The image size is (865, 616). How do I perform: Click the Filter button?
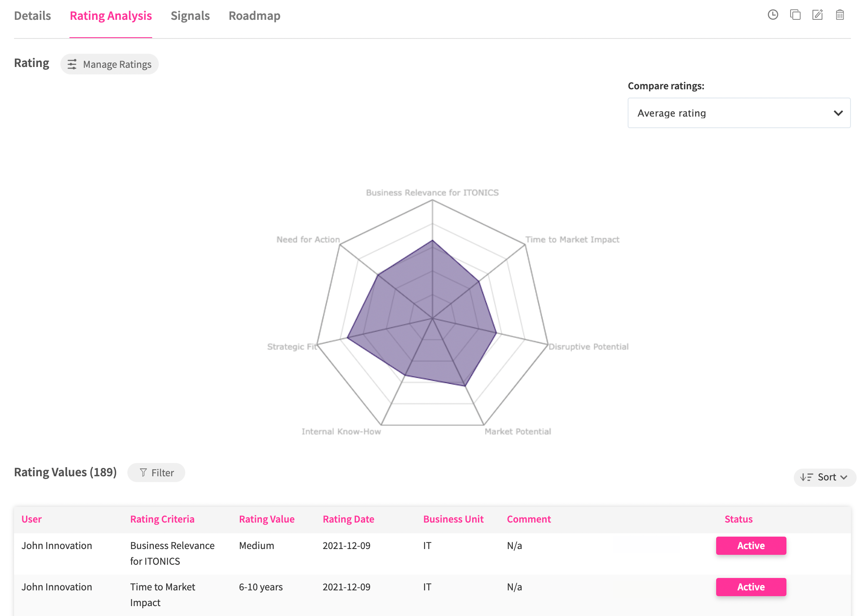click(x=156, y=473)
